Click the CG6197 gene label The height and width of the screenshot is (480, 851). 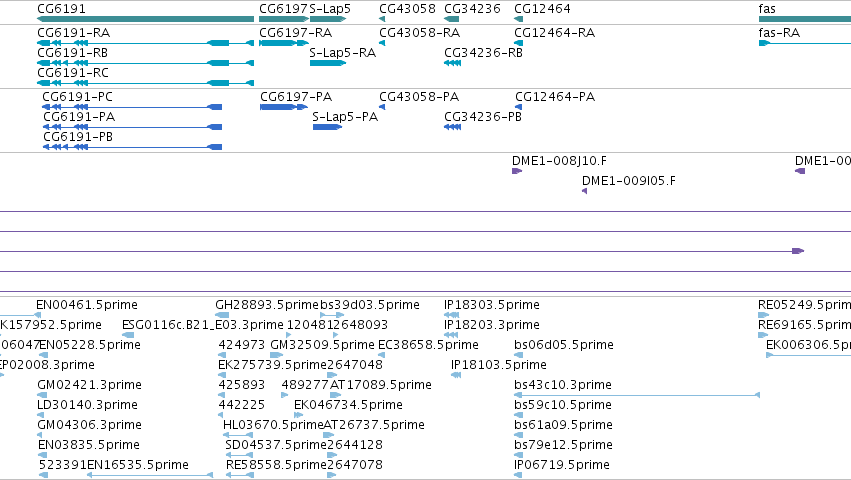[x=283, y=9]
